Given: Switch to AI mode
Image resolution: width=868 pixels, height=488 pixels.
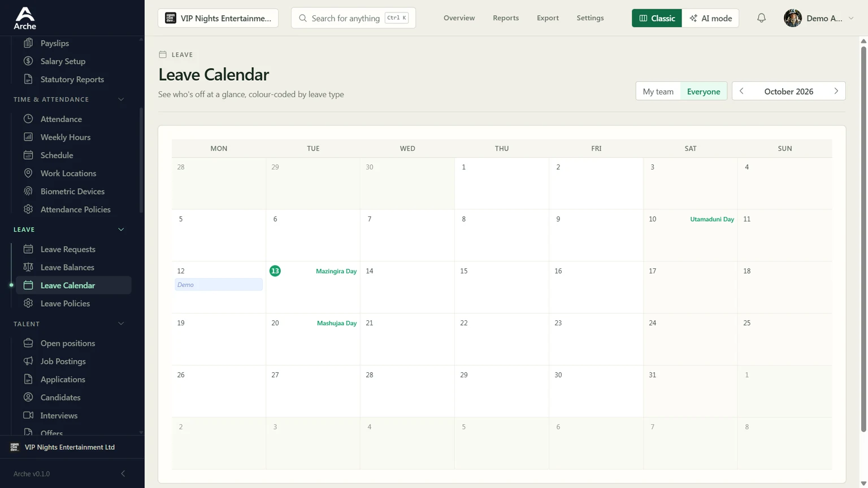Looking at the screenshot, I should pos(710,18).
